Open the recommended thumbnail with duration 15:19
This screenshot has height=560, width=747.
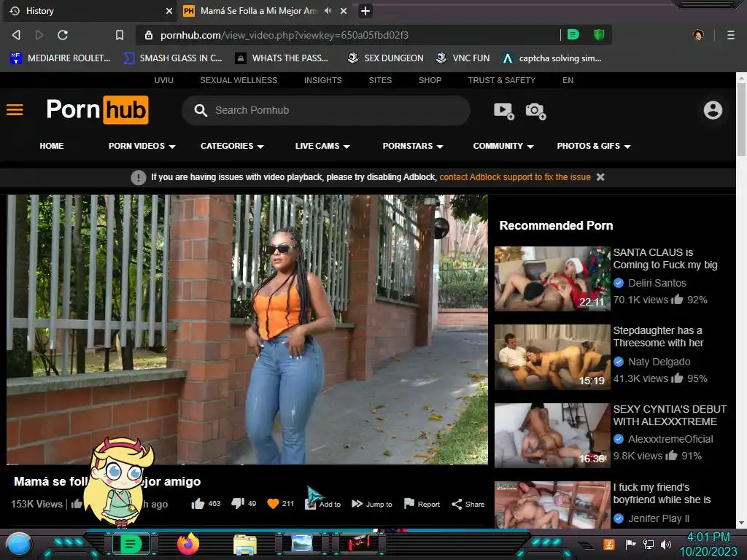[x=552, y=357]
